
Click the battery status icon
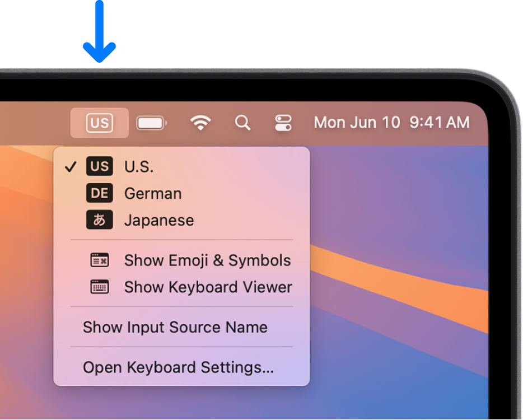click(152, 123)
